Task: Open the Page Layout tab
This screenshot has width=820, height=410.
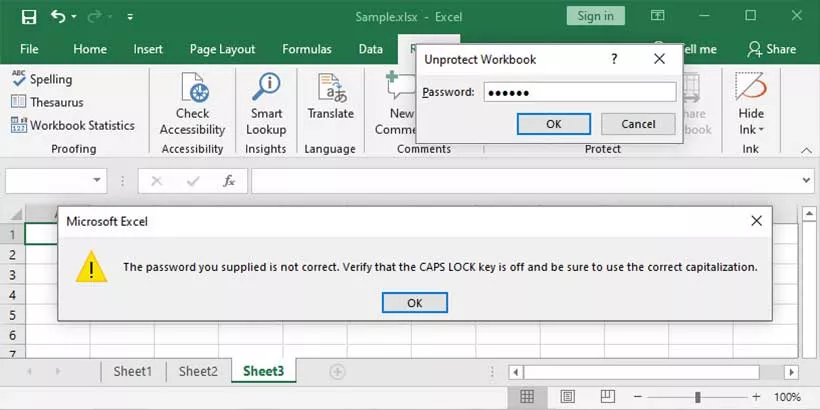Action: pyautogui.click(x=222, y=49)
